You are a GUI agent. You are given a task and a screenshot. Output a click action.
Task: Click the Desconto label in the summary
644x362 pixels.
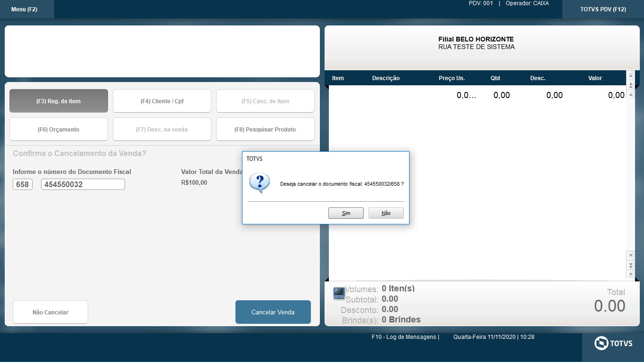coord(360,310)
